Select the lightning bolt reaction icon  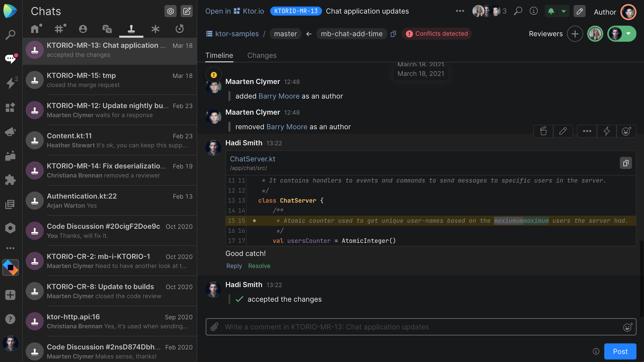(607, 131)
